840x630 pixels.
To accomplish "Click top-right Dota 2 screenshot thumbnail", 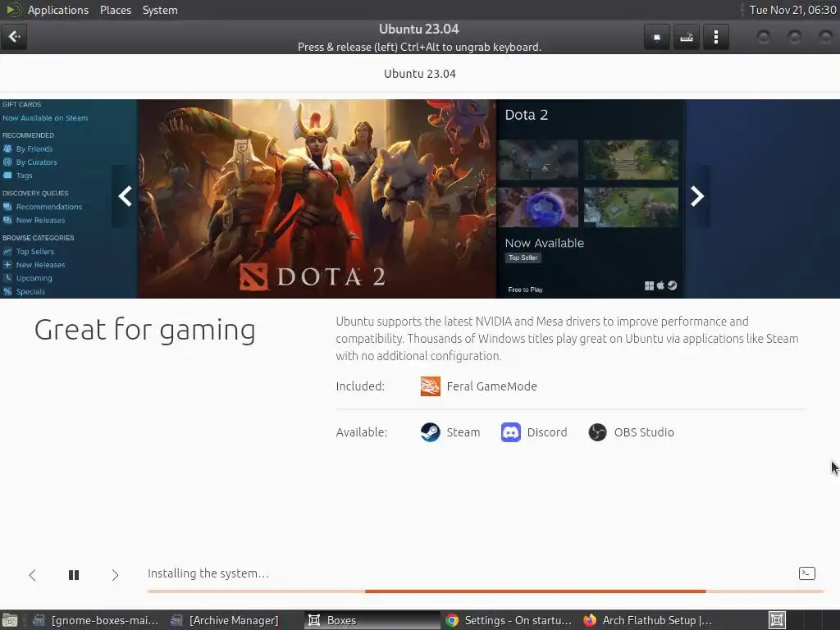I will [631, 159].
